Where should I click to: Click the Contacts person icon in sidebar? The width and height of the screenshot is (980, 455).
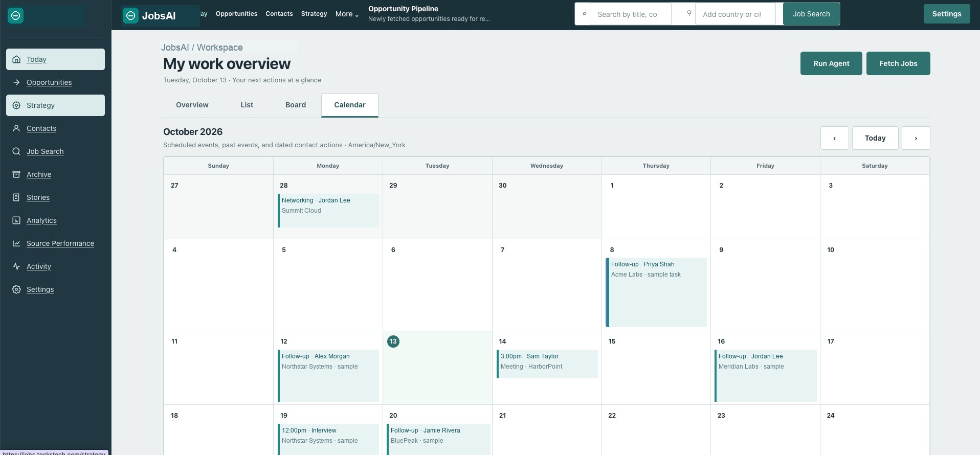click(x=16, y=128)
